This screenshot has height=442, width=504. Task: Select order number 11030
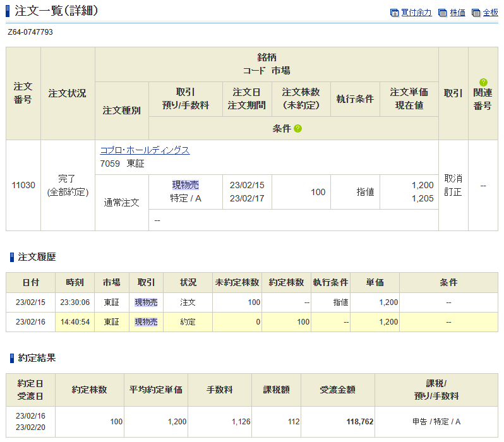pyautogui.click(x=23, y=185)
